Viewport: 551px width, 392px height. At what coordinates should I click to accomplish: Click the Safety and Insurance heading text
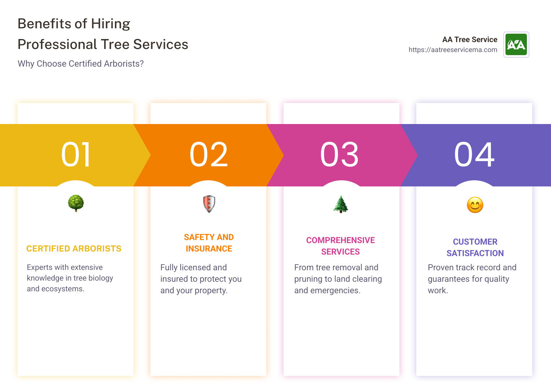(x=209, y=243)
